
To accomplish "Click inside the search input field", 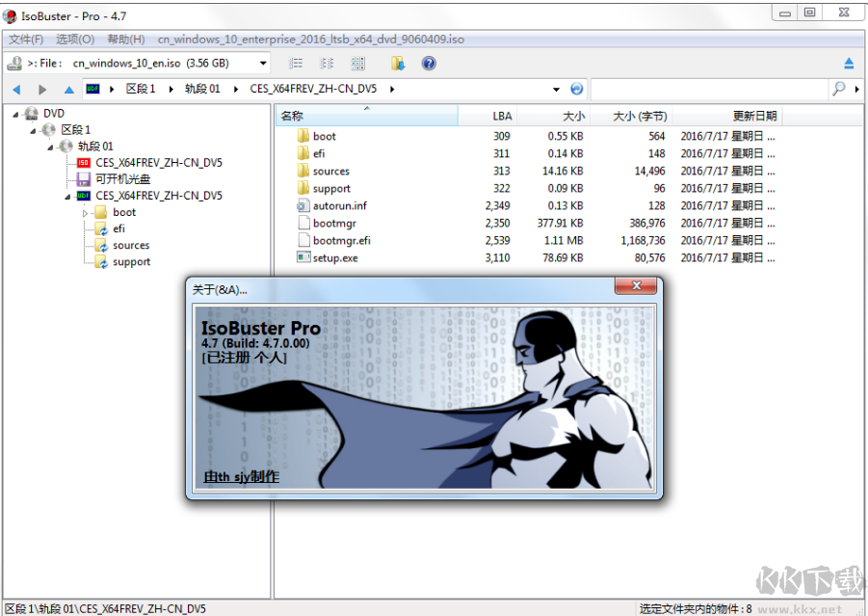I will tap(708, 89).
